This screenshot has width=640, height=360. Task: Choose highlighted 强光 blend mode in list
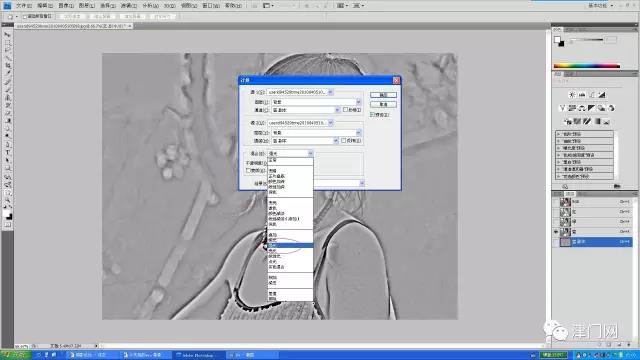pos(290,245)
